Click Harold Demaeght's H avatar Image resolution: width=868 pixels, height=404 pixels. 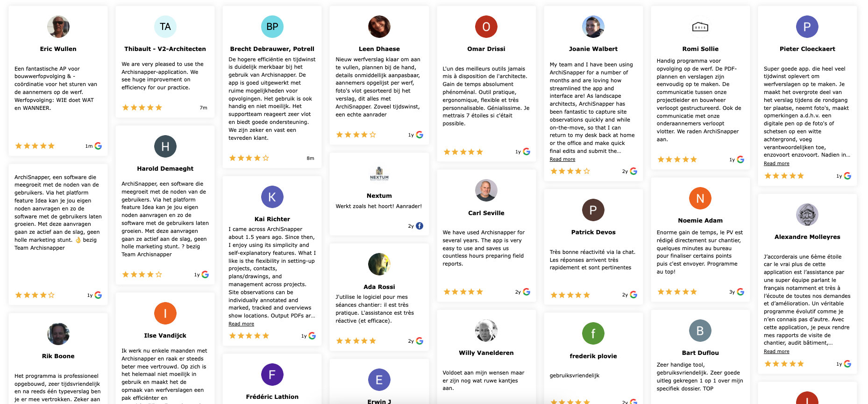click(x=165, y=146)
